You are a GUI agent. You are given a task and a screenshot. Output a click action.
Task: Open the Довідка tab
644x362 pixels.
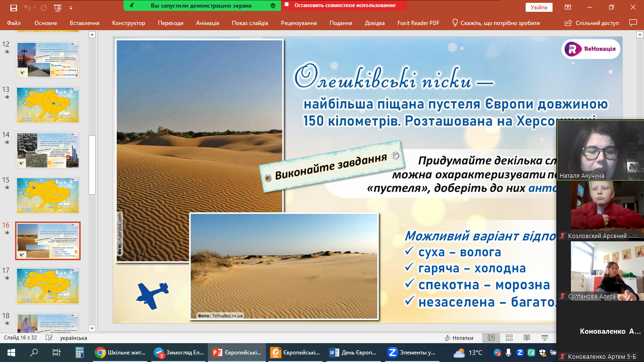(x=375, y=23)
